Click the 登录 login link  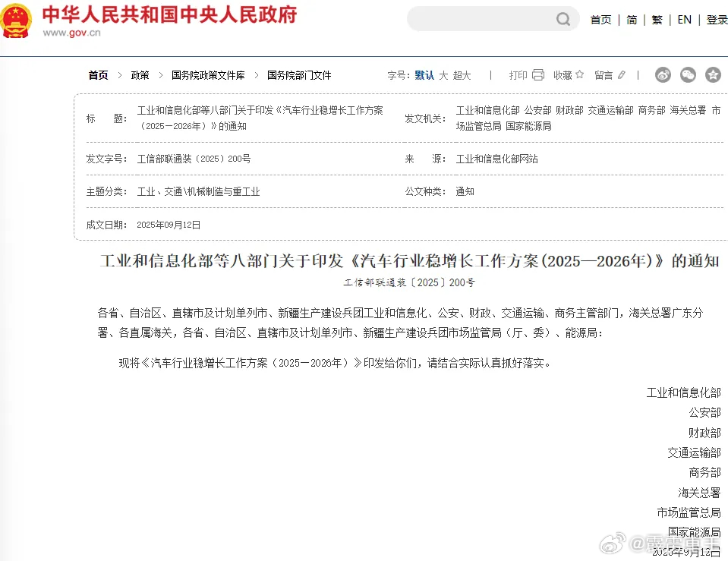717,20
